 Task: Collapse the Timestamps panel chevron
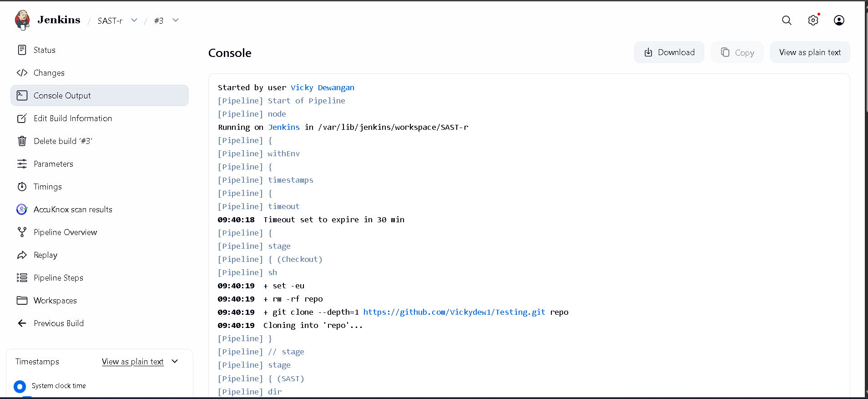pyautogui.click(x=175, y=361)
